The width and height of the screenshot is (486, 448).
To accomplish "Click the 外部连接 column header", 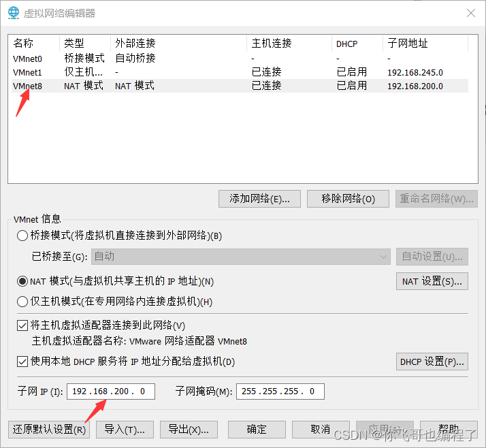I will 178,43.
